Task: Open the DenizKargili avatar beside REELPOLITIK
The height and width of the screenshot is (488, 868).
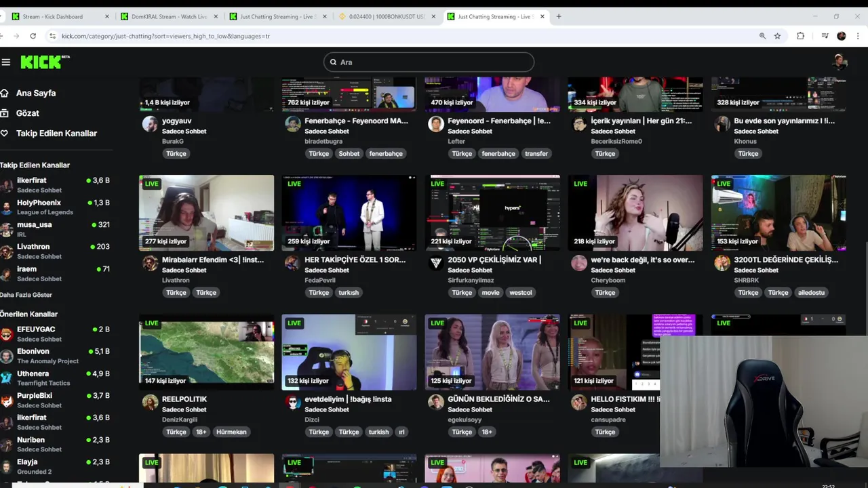Action: point(150,403)
